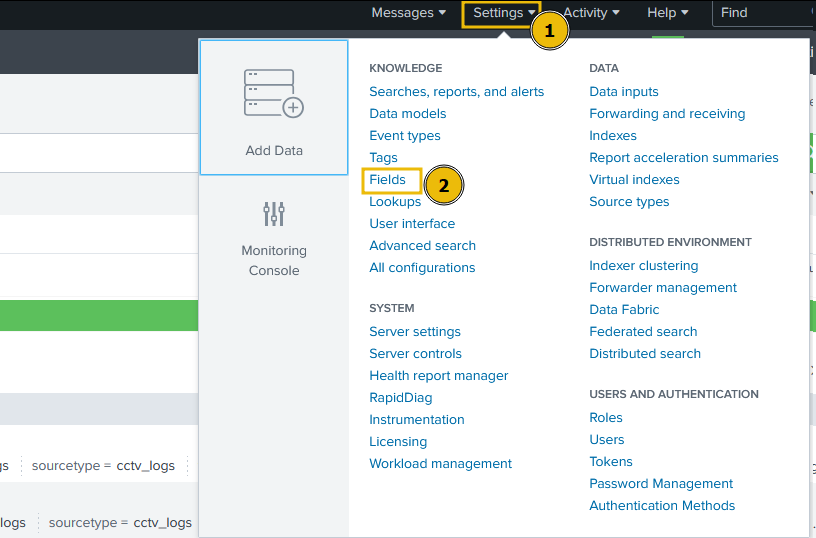This screenshot has height=538, width=816.
Task: Open Server settings under System
Action: 415,332
